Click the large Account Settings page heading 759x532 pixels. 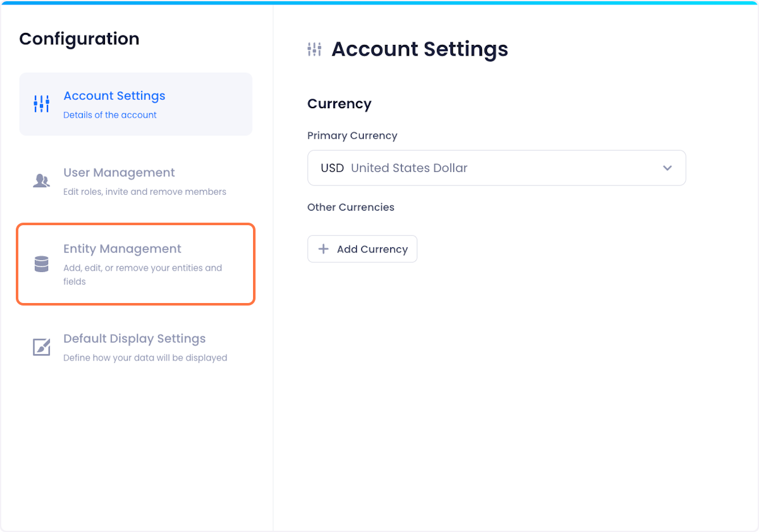(x=420, y=49)
